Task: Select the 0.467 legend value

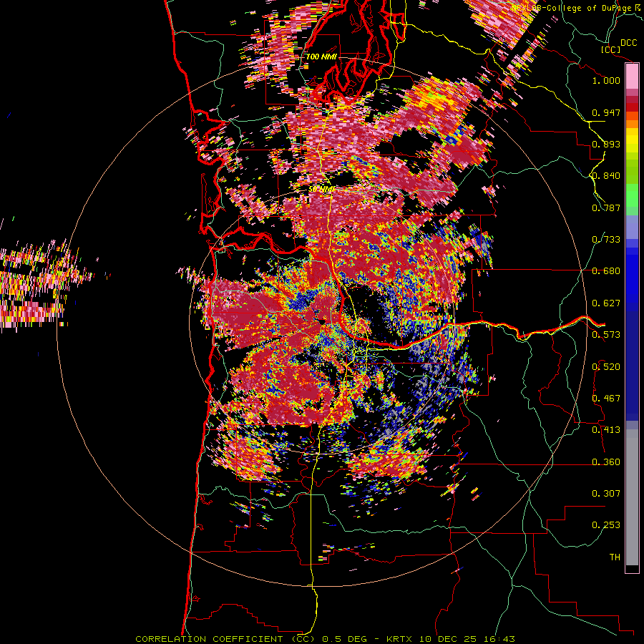Action: [606, 399]
